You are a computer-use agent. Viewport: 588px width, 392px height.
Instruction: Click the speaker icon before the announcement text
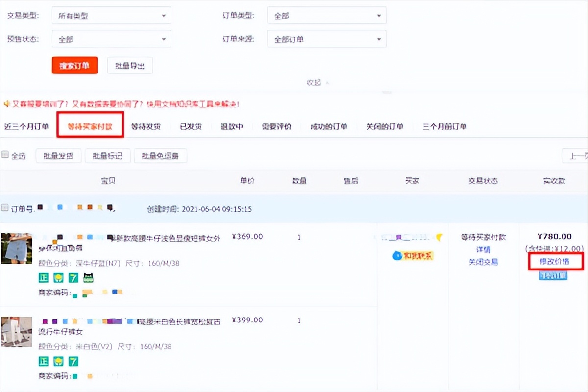(6, 104)
